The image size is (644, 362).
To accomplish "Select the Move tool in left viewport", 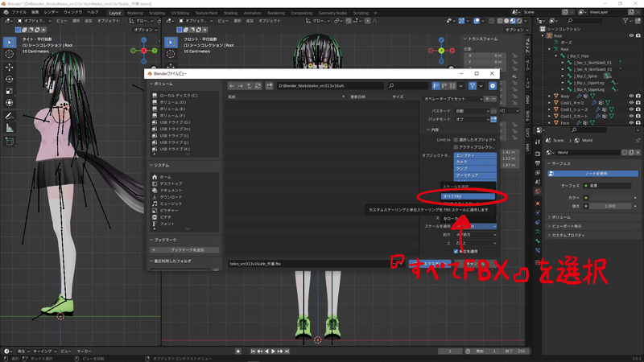I will coord(10,68).
